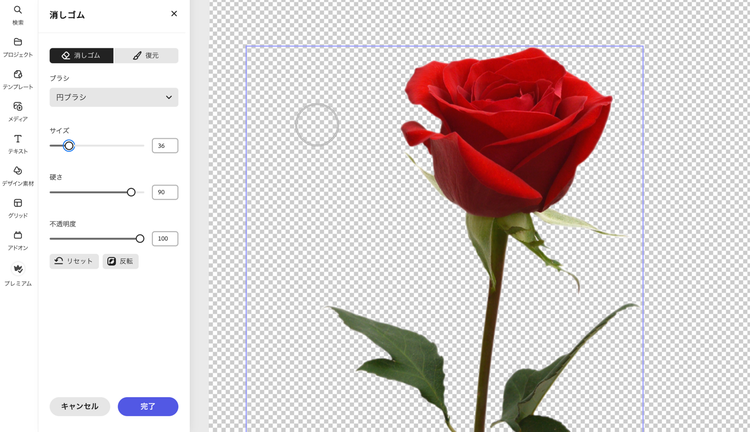Close the 消しゴム panel with X
750x432 pixels.
point(174,13)
